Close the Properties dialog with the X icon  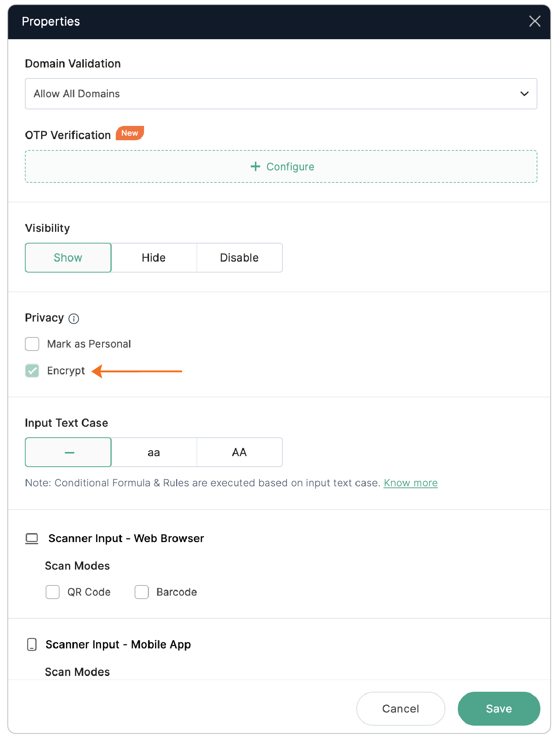click(534, 21)
